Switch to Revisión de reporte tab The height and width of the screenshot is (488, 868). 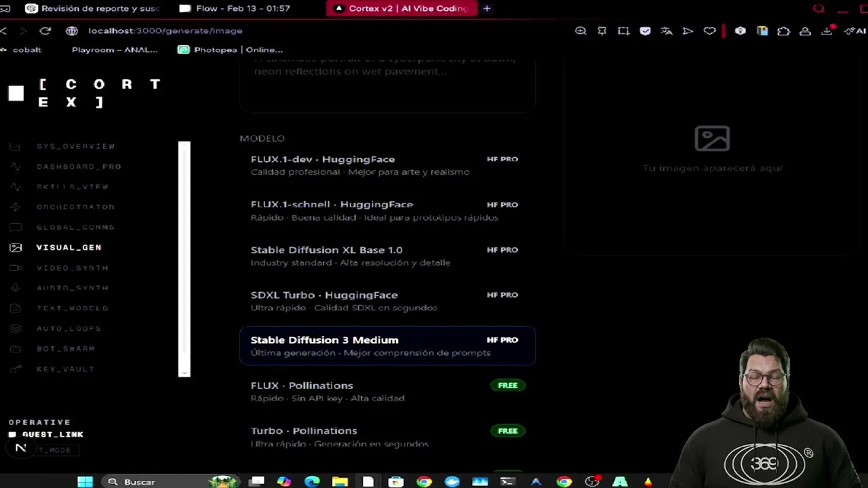pos(92,8)
